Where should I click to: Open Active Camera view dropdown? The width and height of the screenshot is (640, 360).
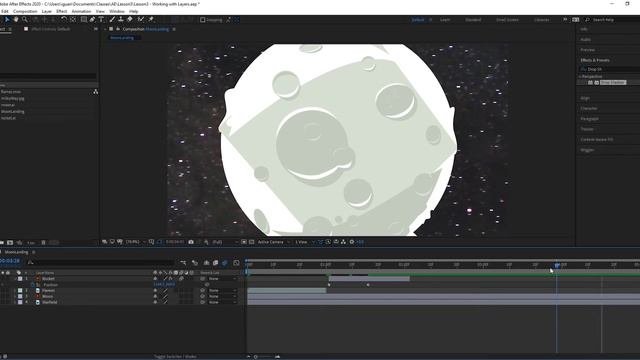click(273, 242)
